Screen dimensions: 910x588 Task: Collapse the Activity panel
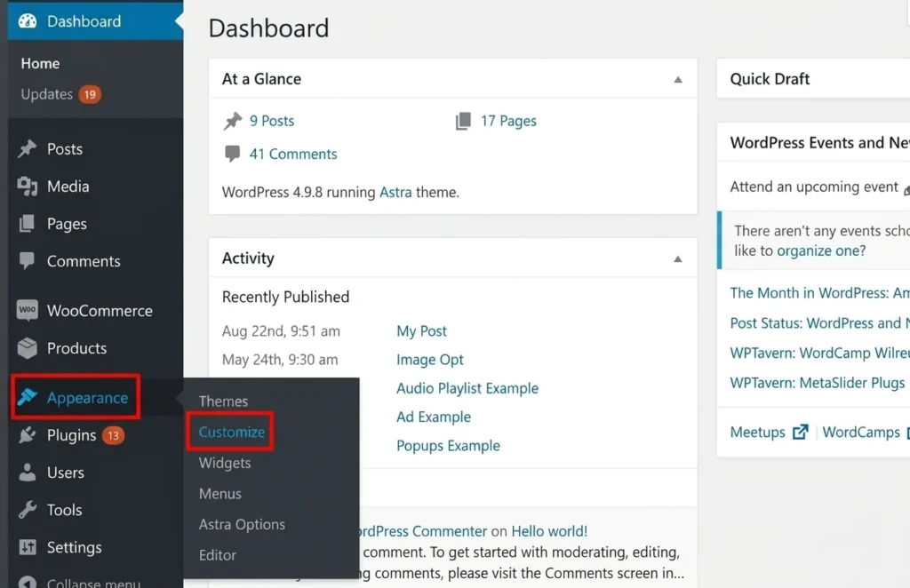click(678, 258)
